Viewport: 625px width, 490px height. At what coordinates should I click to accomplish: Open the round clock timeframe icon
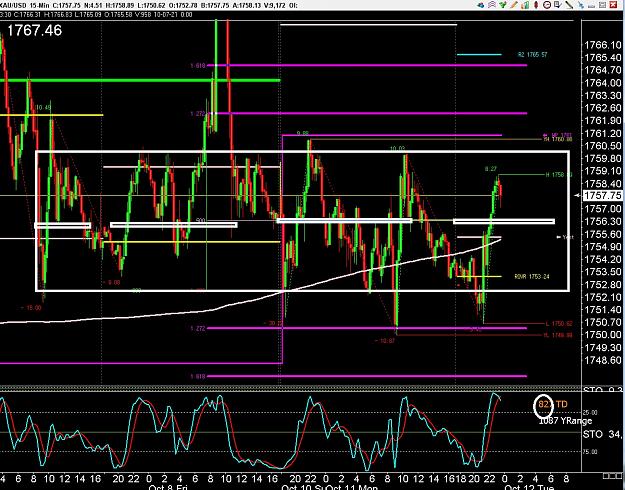coord(547,5)
